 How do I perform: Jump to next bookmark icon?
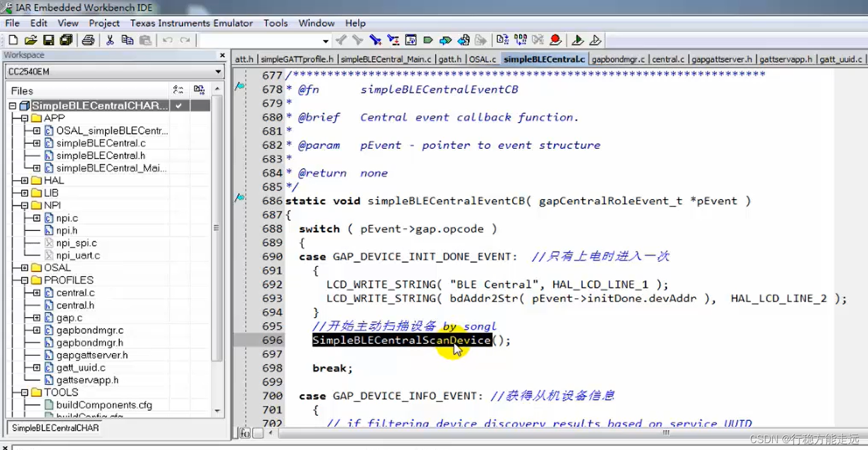445,40
